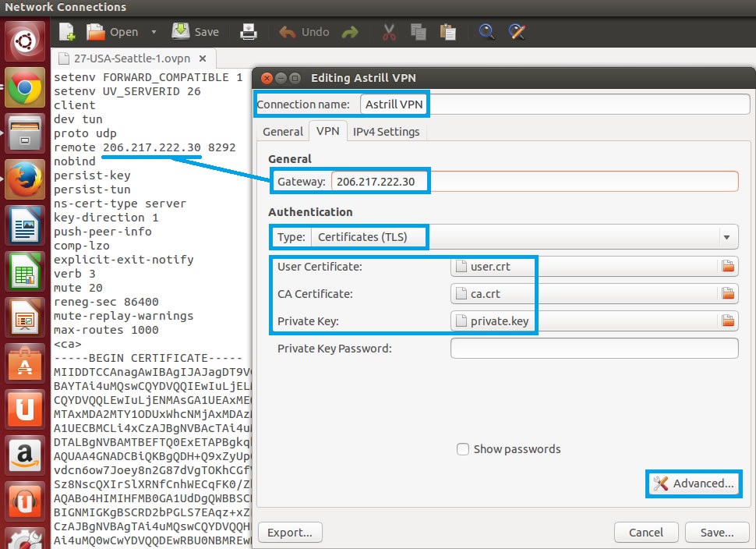Click the Gateway input field
Viewport: 756px width, 549px height.
535,182
